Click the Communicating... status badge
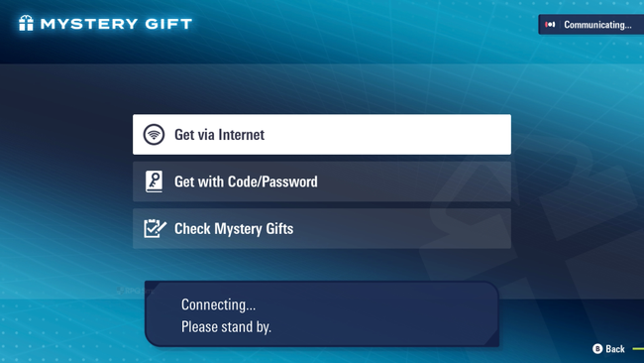Screen dimensions: 644x363 point(591,25)
